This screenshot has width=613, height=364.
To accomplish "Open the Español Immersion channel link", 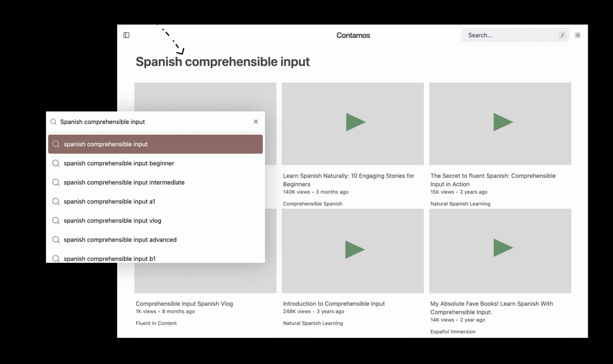I will 453,331.
